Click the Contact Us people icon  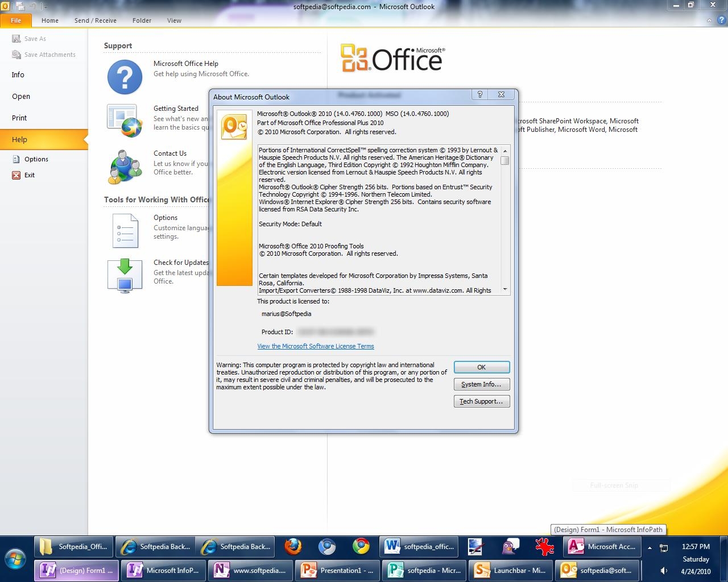click(x=125, y=166)
